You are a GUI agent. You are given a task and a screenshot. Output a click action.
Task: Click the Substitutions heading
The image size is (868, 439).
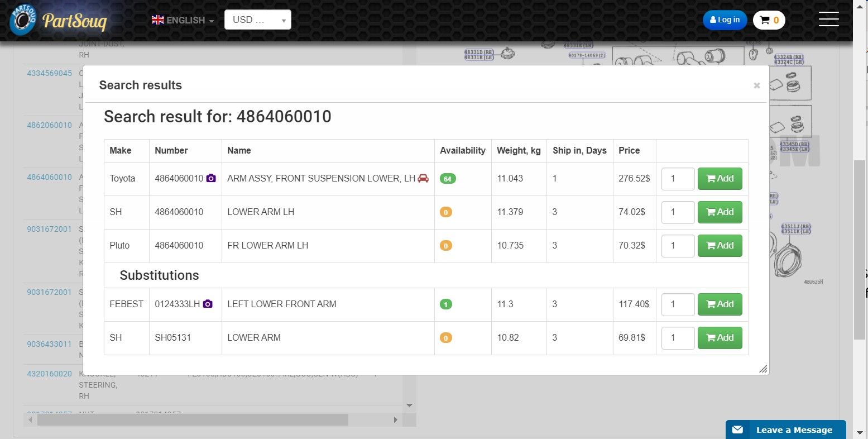(159, 275)
